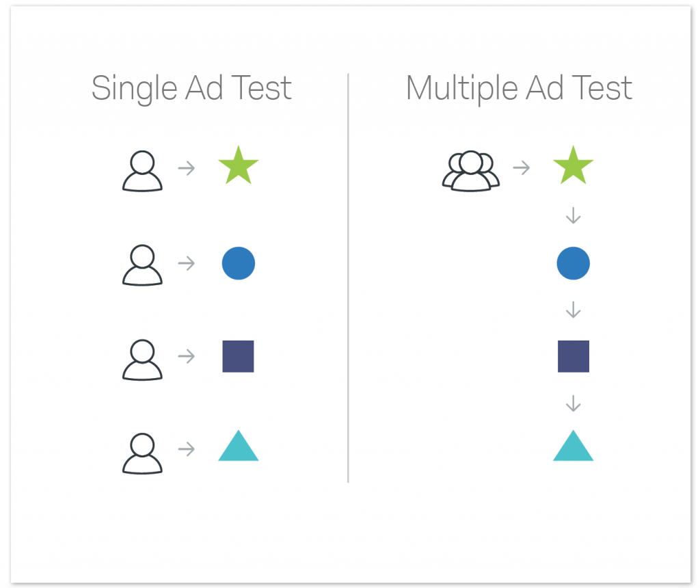Click the Single Ad Test heading
The width and height of the screenshot is (700, 588).
[x=191, y=88]
